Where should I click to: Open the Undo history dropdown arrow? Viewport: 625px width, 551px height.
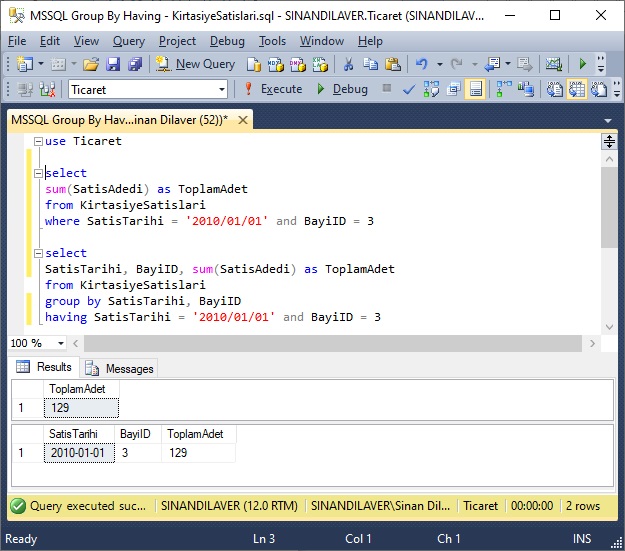[x=440, y=64]
